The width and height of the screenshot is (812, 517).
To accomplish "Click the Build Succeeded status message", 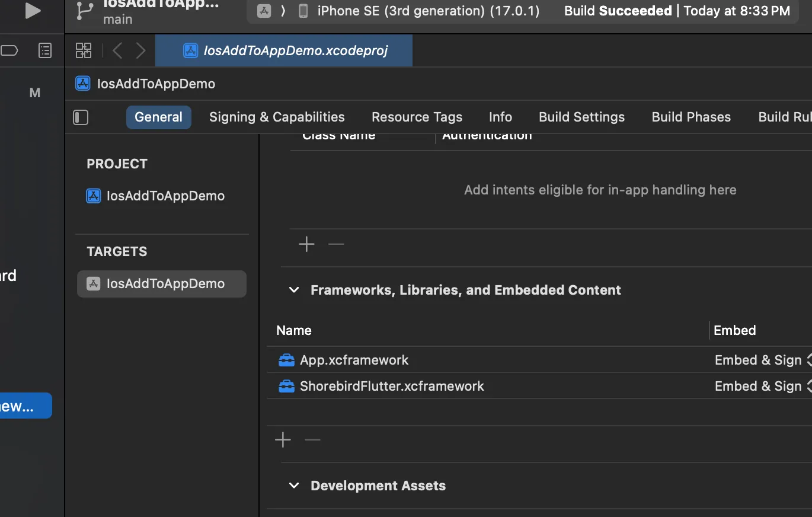I will [618, 10].
